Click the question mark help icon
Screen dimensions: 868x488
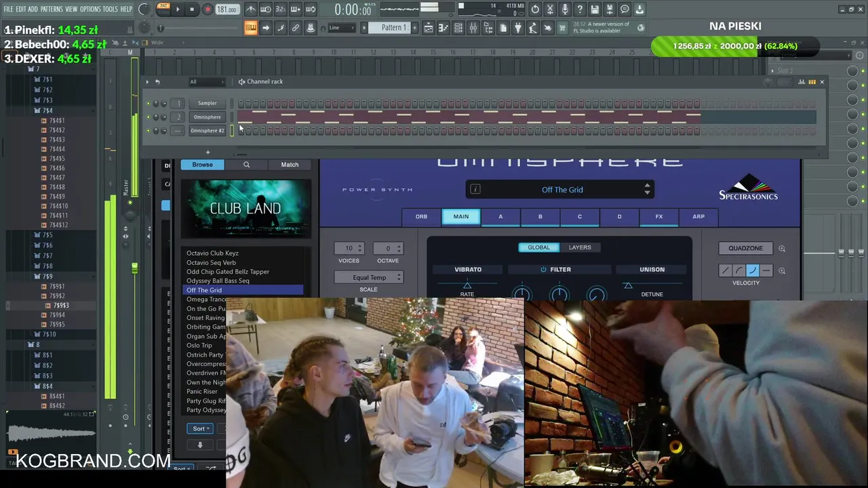(x=580, y=9)
